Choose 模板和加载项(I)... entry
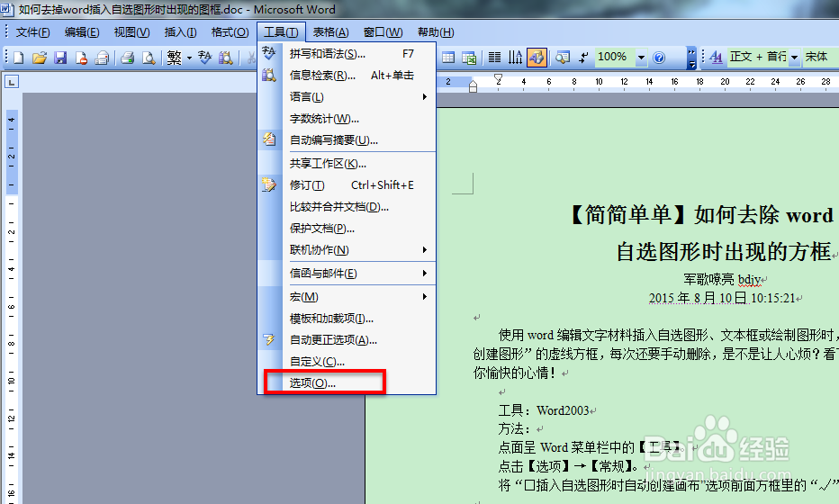 click(347, 319)
